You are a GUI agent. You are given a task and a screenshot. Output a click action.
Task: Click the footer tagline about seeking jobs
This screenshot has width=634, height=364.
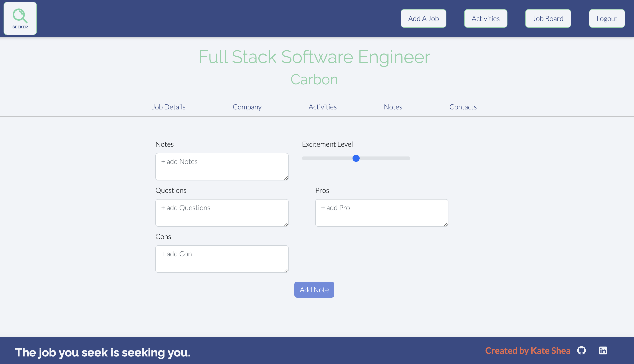click(103, 352)
